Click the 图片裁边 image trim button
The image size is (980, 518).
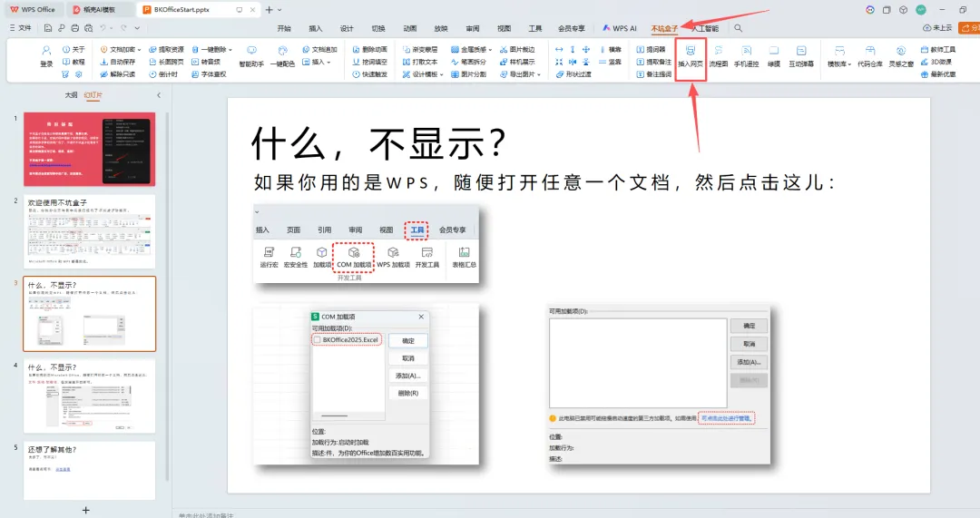tap(517, 49)
